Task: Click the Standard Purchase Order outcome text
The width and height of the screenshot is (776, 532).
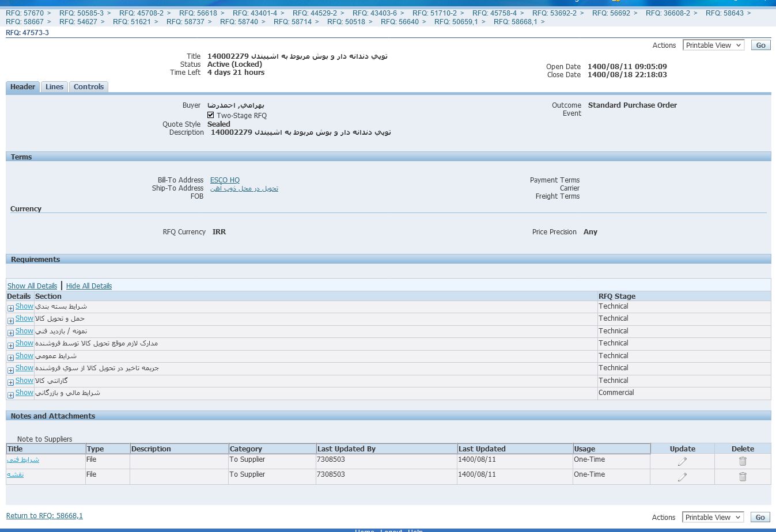Action: (633, 105)
